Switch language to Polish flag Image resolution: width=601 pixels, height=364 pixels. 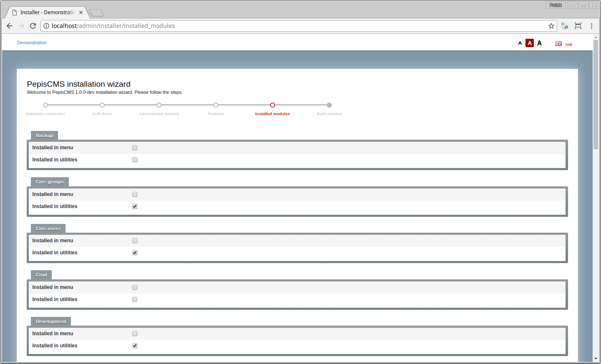(569, 43)
